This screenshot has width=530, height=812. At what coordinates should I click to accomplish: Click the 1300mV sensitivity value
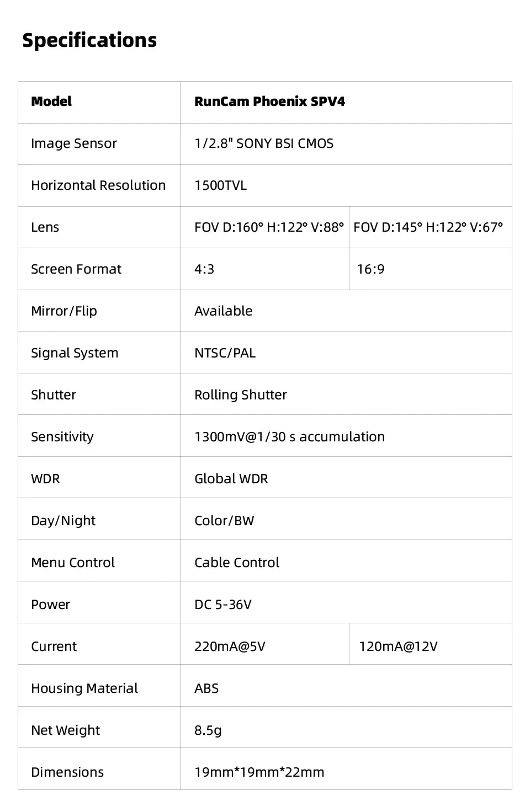(289, 437)
